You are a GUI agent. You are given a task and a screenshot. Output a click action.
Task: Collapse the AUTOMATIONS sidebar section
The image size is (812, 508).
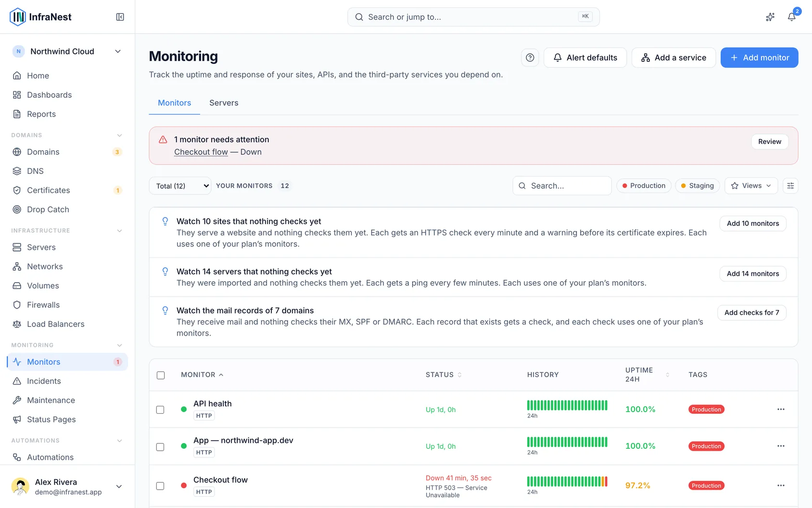[119, 441]
